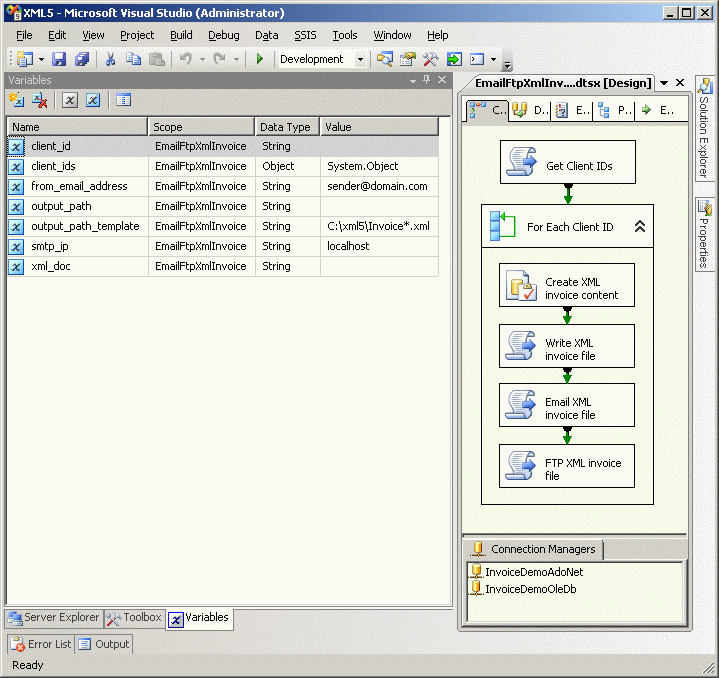Image resolution: width=719 pixels, height=678 pixels.
Task: Click the Choose Variable Columns icon
Action: coord(123,100)
